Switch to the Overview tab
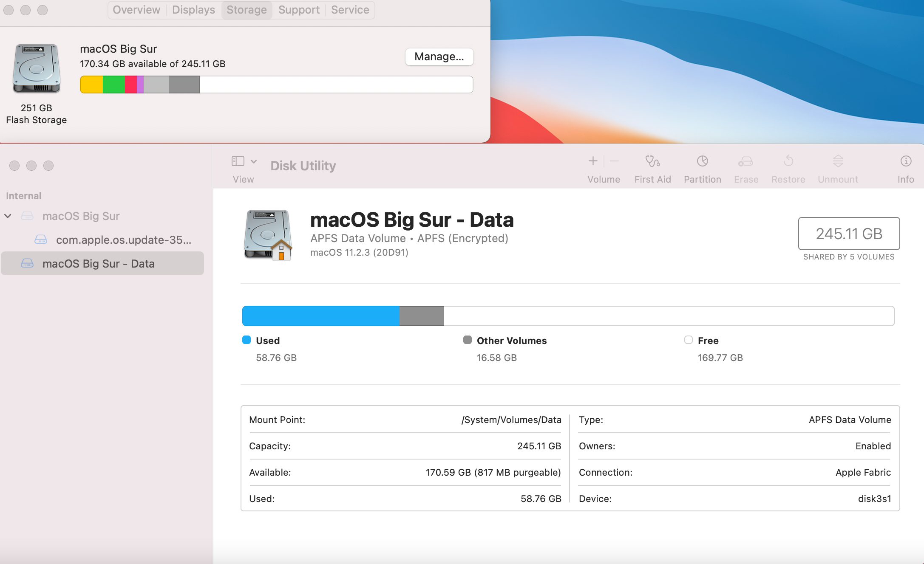This screenshot has width=924, height=564. coord(136,10)
